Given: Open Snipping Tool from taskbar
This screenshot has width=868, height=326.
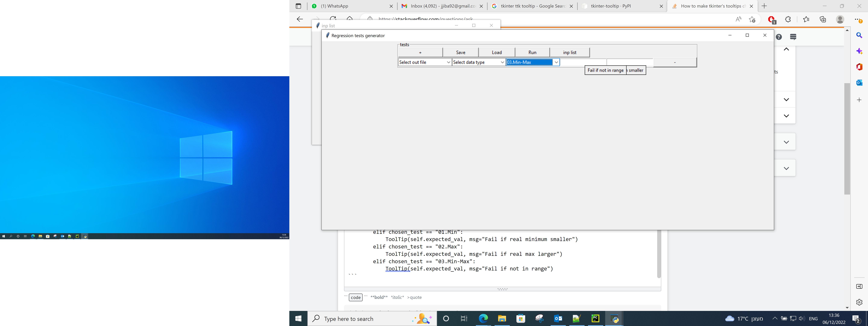Looking at the screenshot, I should pos(539,319).
